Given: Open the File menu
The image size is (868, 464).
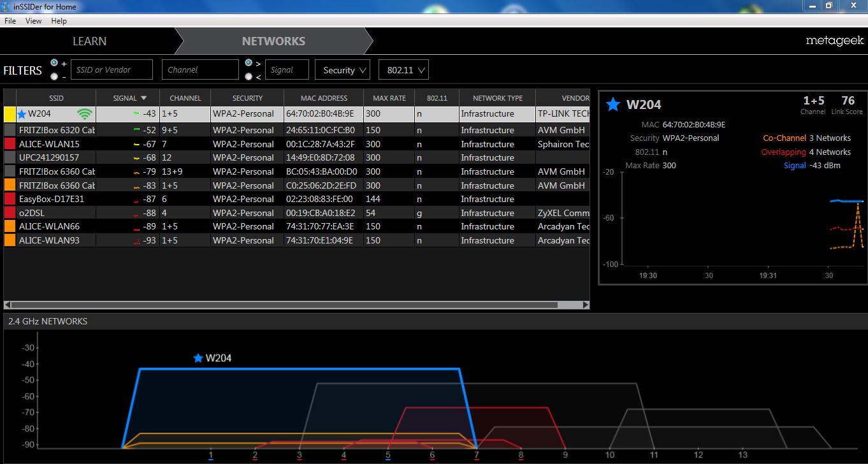Looking at the screenshot, I should [10, 21].
